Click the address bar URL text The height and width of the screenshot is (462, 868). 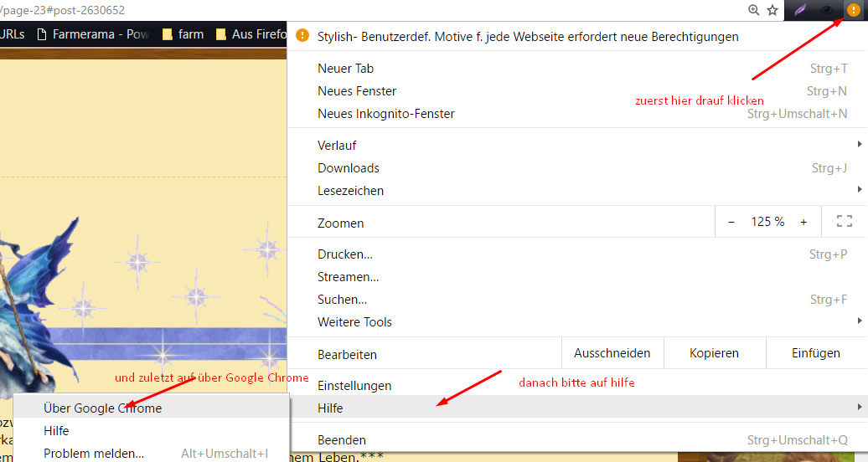[x=63, y=10]
